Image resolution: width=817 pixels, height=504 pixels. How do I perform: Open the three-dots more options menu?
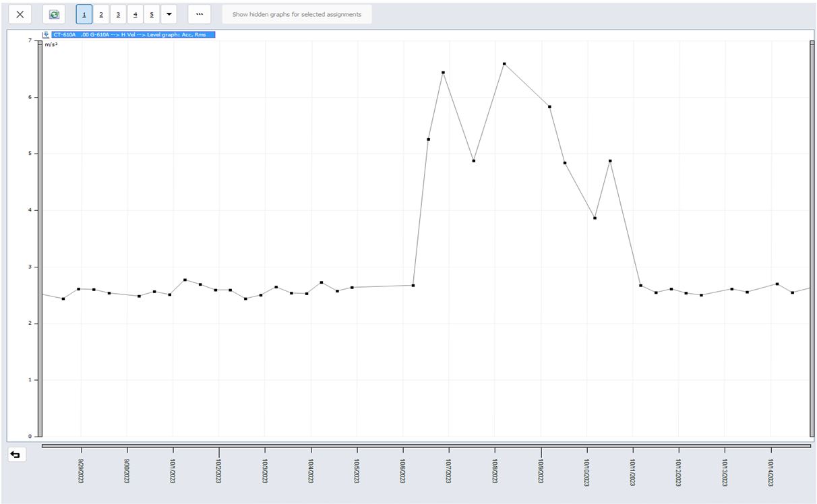199,14
